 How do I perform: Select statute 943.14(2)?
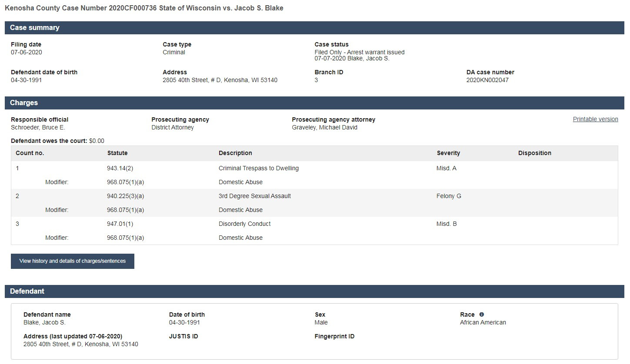coord(120,169)
